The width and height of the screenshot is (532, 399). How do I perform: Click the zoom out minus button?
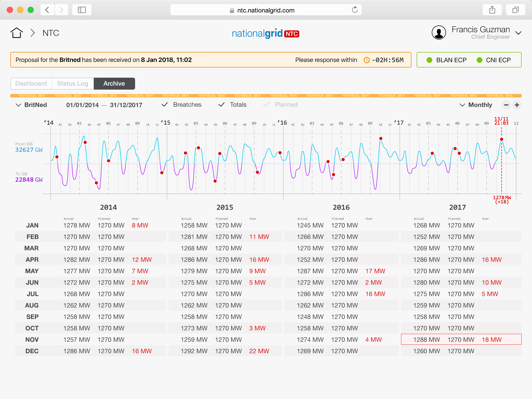[x=506, y=105]
